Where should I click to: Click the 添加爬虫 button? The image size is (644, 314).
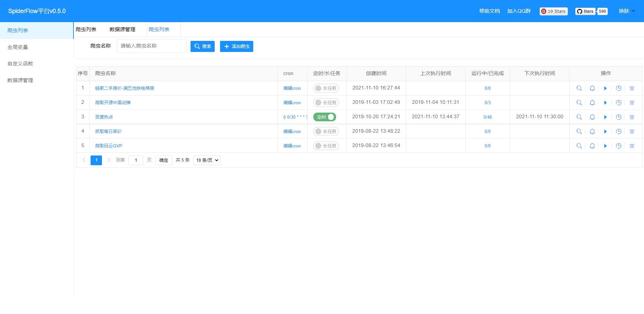tap(236, 46)
